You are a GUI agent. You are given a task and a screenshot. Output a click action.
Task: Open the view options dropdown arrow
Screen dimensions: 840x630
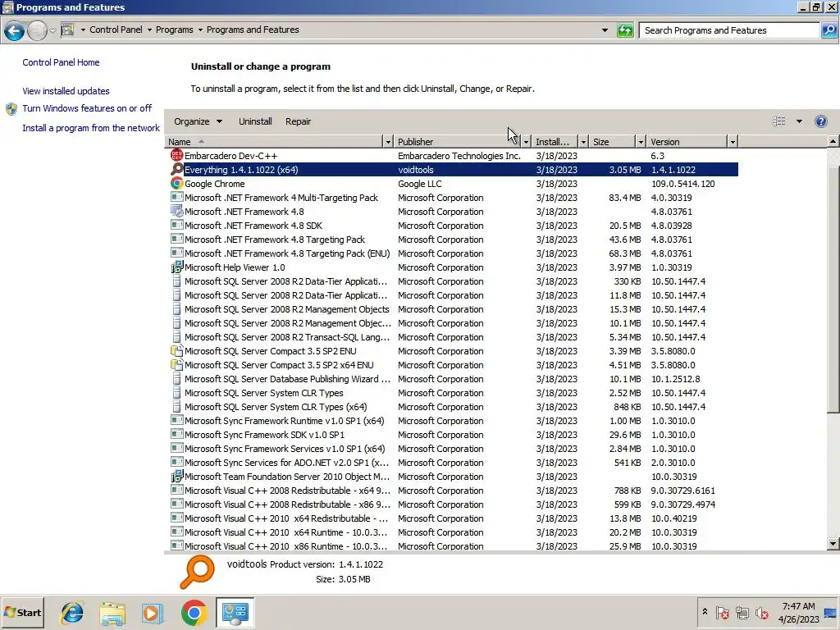pyautogui.click(x=799, y=121)
